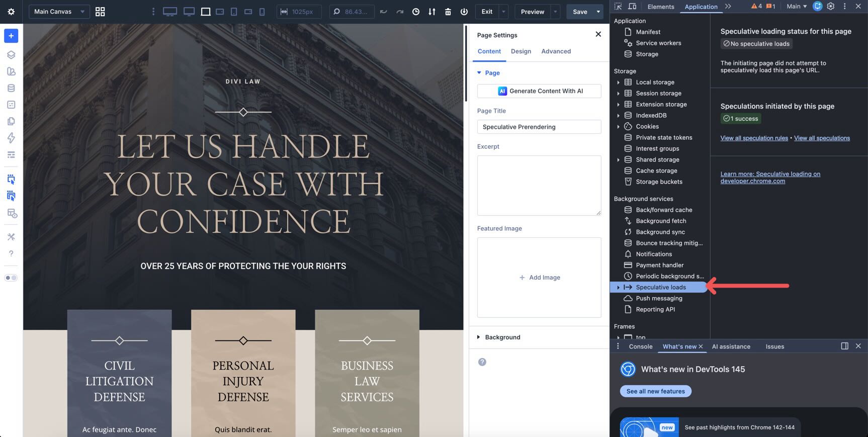Open editing history clock icon

pos(416,12)
